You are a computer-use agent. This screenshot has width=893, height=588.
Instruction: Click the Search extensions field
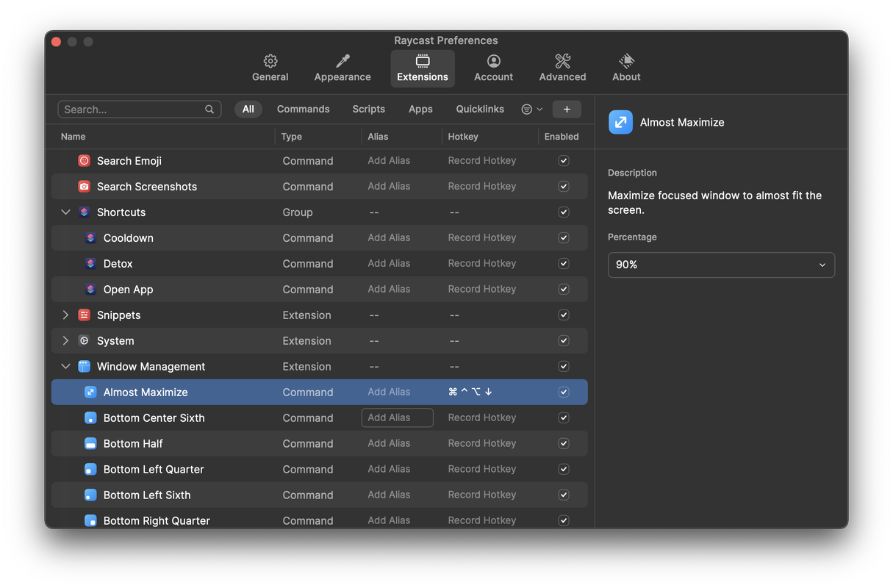click(140, 109)
